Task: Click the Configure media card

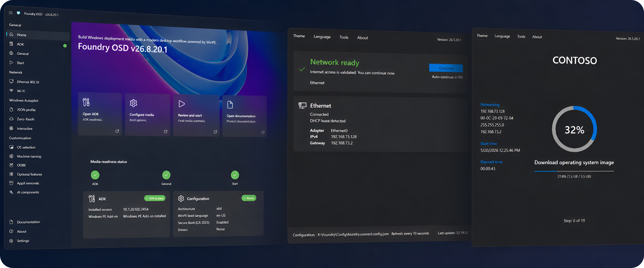Action: (148, 115)
